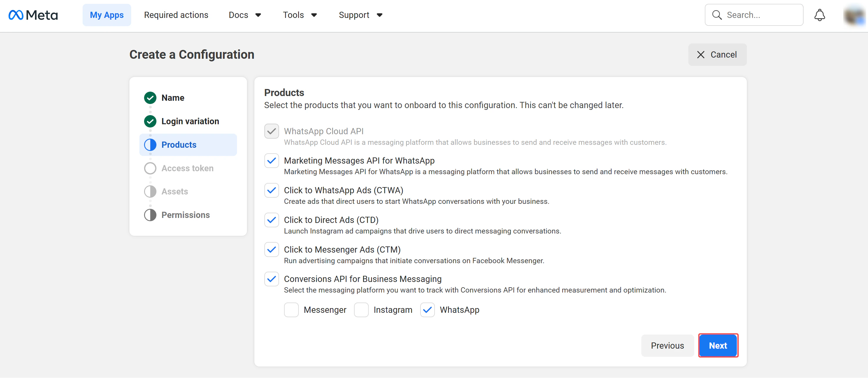Click the half-filled circle icon beside Products

150,145
